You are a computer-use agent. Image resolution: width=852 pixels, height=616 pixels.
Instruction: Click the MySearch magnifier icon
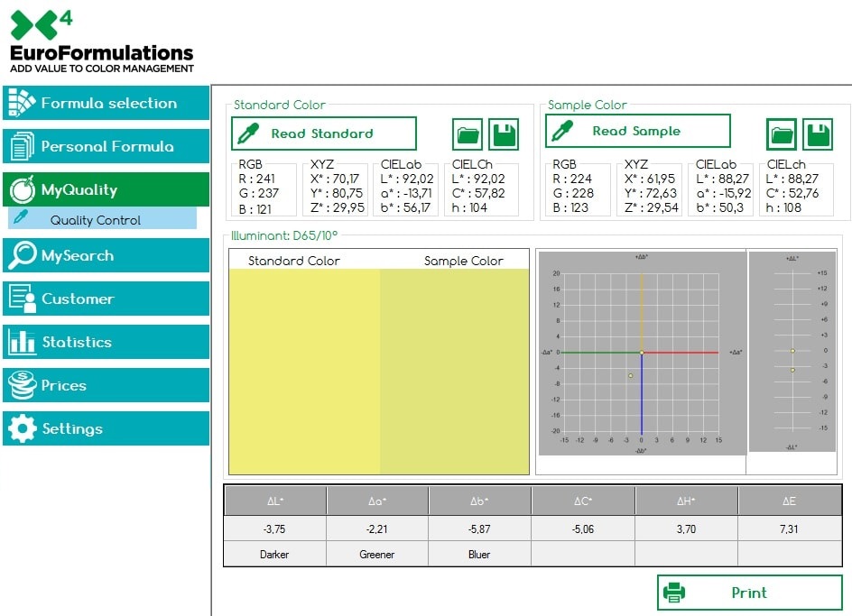pyautogui.click(x=23, y=255)
